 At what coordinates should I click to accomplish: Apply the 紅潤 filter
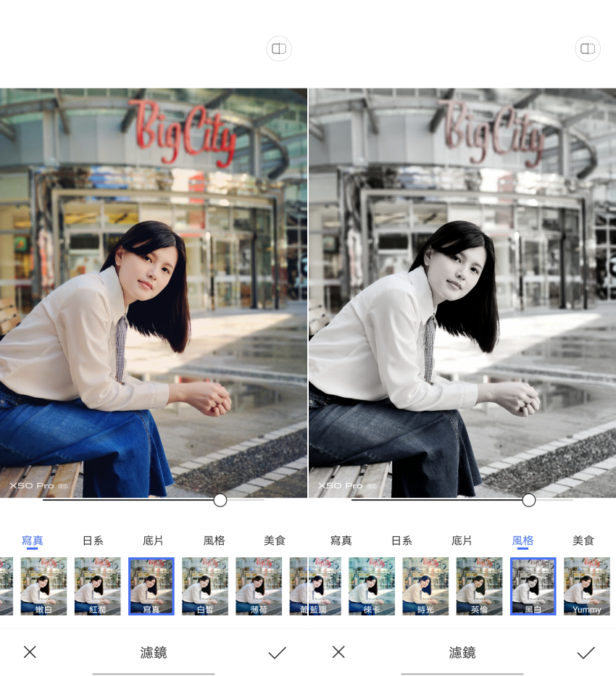pyautogui.click(x=98, y=585)
